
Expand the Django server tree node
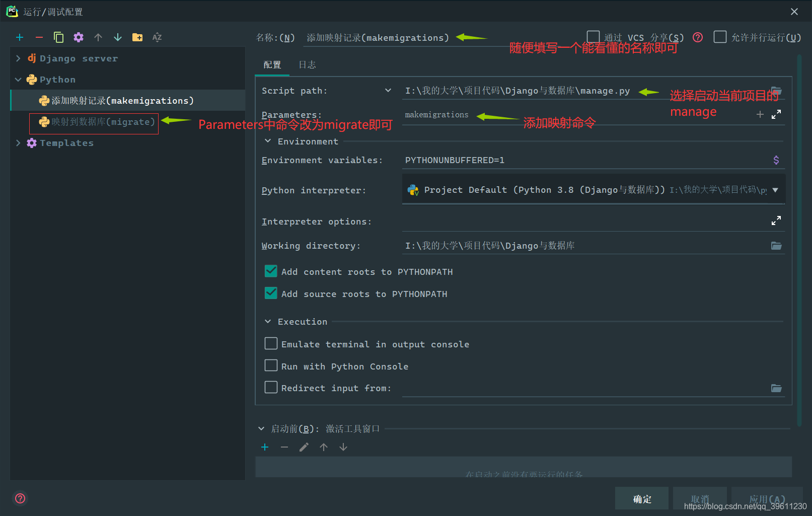coord(18,58)
